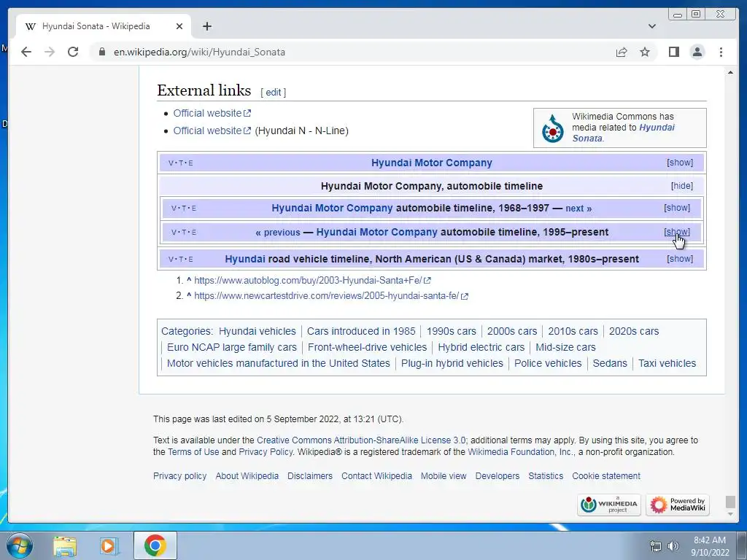Open Mid-size cars category
This screenshot has height=560, width=747.
(x=565, y=347)
